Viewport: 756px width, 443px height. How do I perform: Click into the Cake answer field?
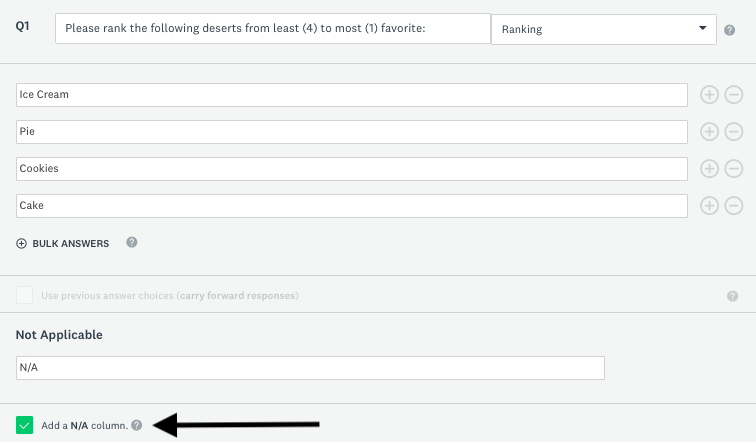[x=352, y=206]
